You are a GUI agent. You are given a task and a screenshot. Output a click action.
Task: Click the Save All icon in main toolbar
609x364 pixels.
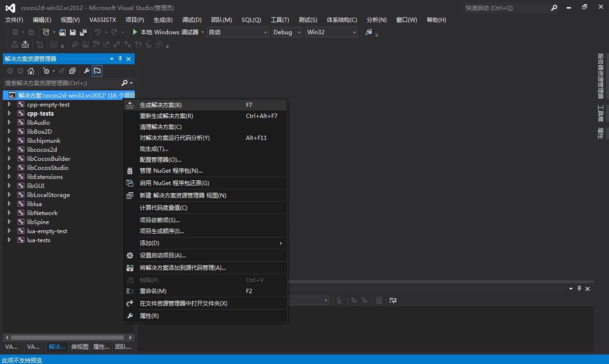(83, 32)
